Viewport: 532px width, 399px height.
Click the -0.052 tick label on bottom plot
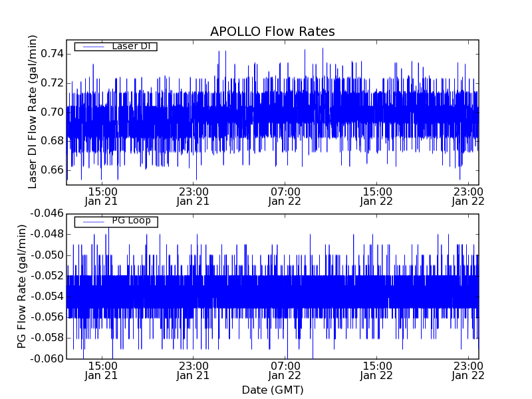[47, 275]
